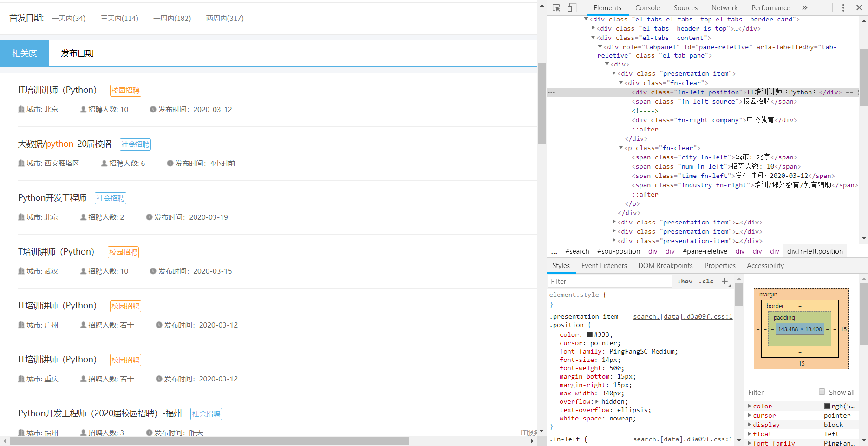This screenshot has width=868, height=446.
Task: Toggle the device toolbar icon
Action: coord(572,8)
